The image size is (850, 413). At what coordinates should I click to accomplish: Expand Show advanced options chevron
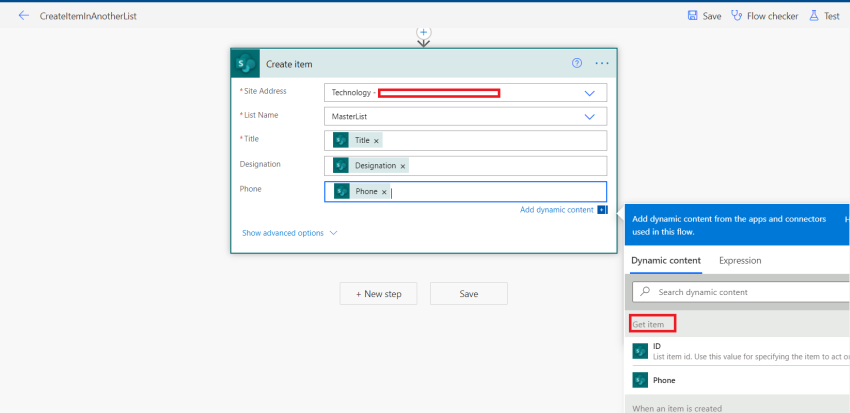[333, 233]
